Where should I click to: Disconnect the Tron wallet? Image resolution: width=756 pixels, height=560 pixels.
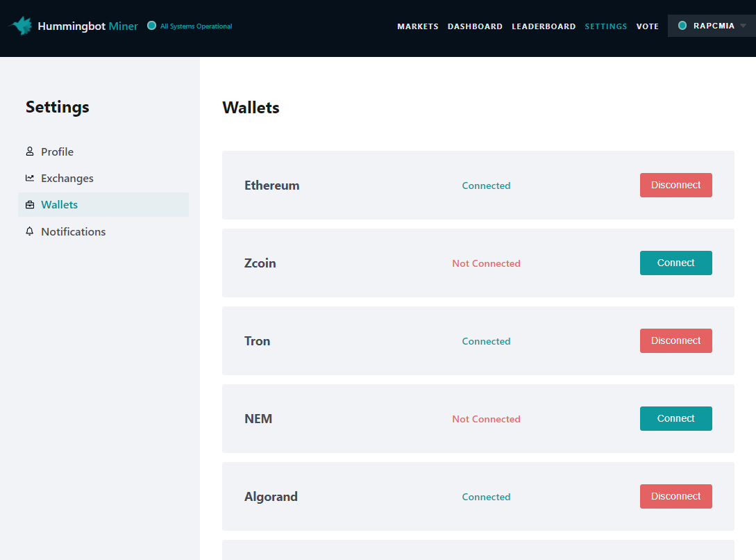(675, 340)
